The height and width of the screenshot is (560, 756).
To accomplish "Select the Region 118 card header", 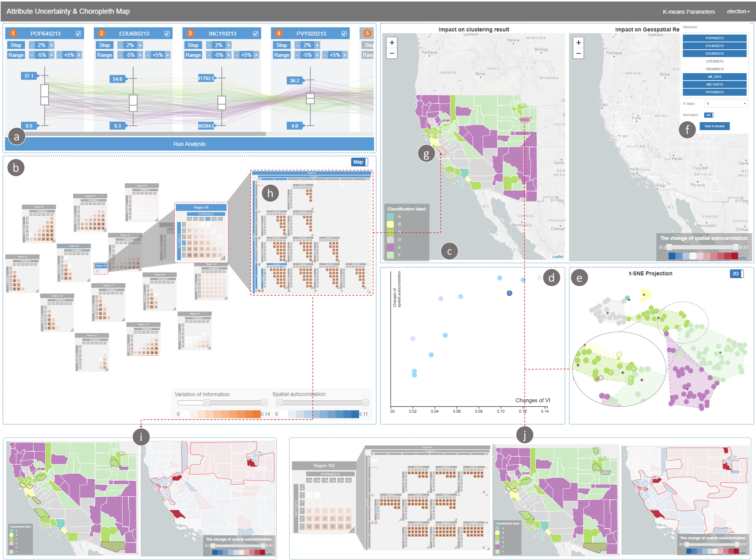I will click(x=143, y=324).
